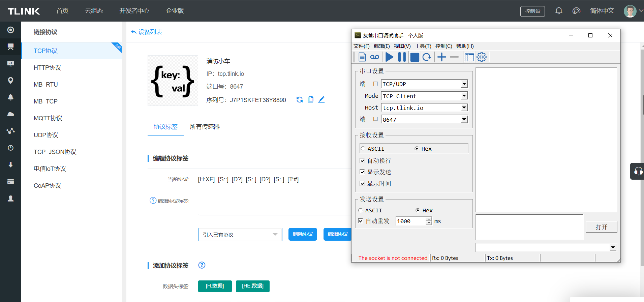Toggle 显示时间 checkbox
644x302 pixels.
pyautogui.click(x=362, y=183)
